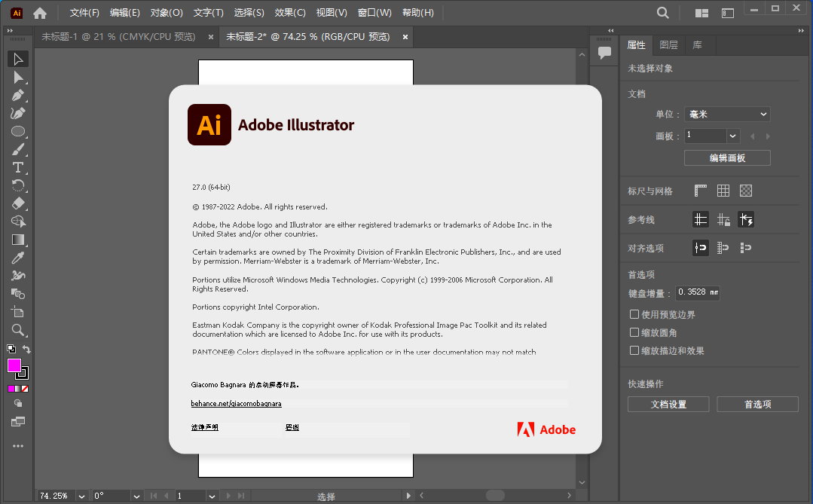Choose the Zoom tool
Image resolution: width=813 pixels, height=504 pixels.
click(18, 330)
